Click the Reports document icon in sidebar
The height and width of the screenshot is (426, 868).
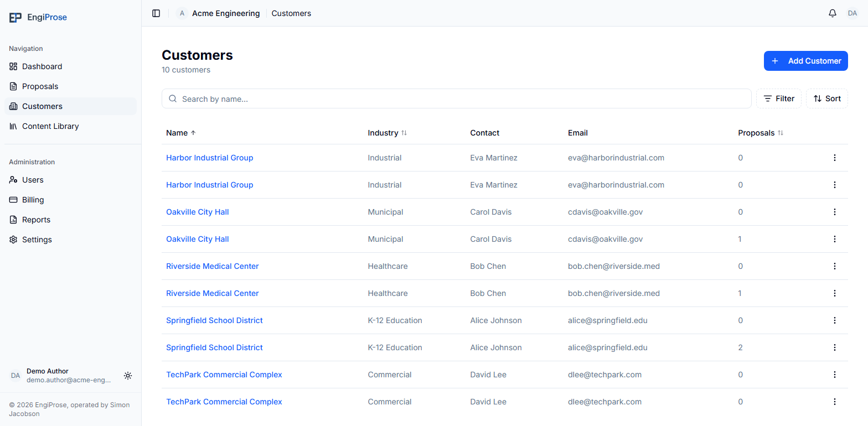pos(13,220)
